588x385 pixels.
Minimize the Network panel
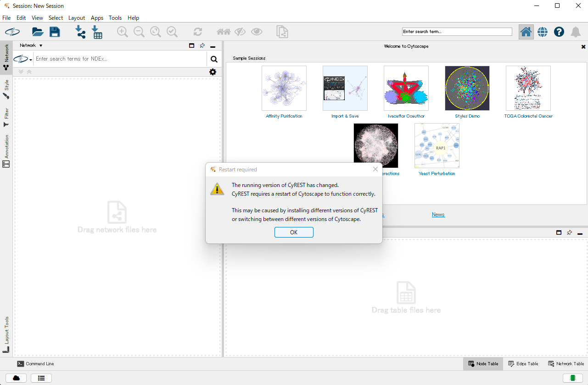(x=213, y=46)
